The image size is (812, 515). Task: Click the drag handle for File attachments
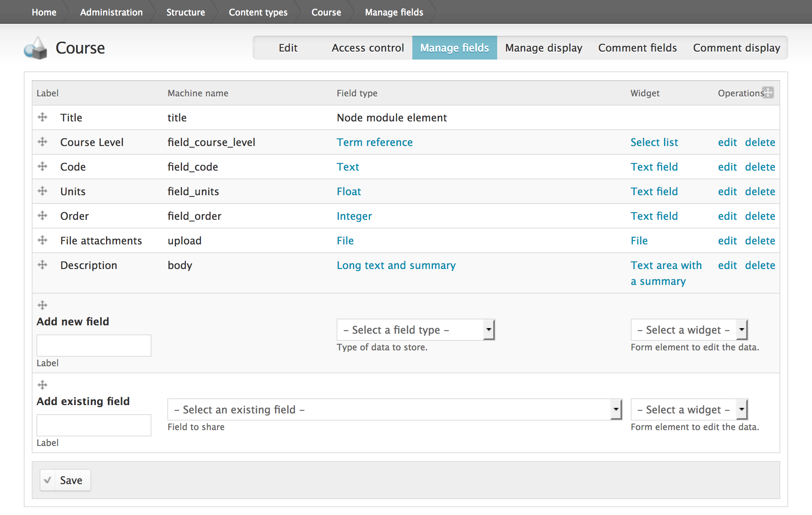coord(42,240)
